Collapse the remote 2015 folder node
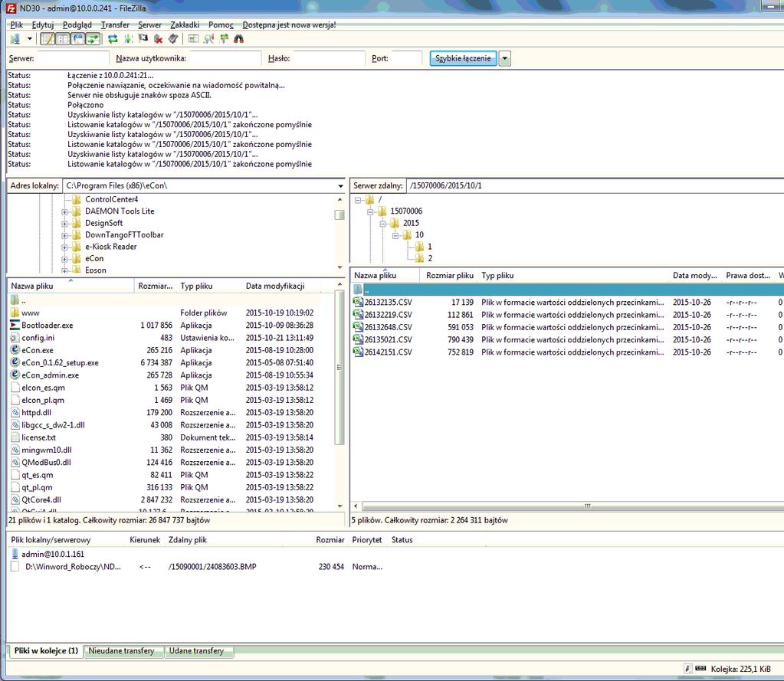 [x=383, y=224]
